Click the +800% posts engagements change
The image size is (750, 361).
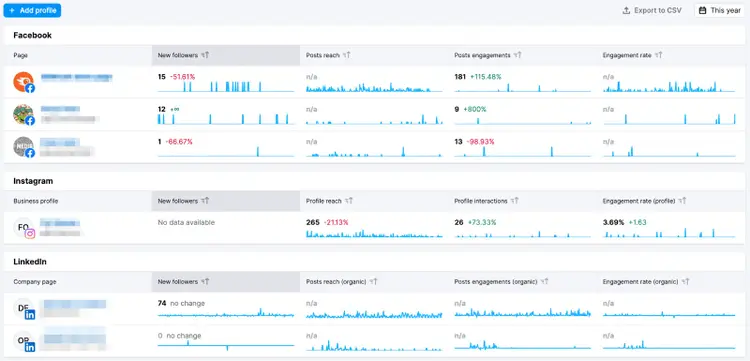[474, 109]
